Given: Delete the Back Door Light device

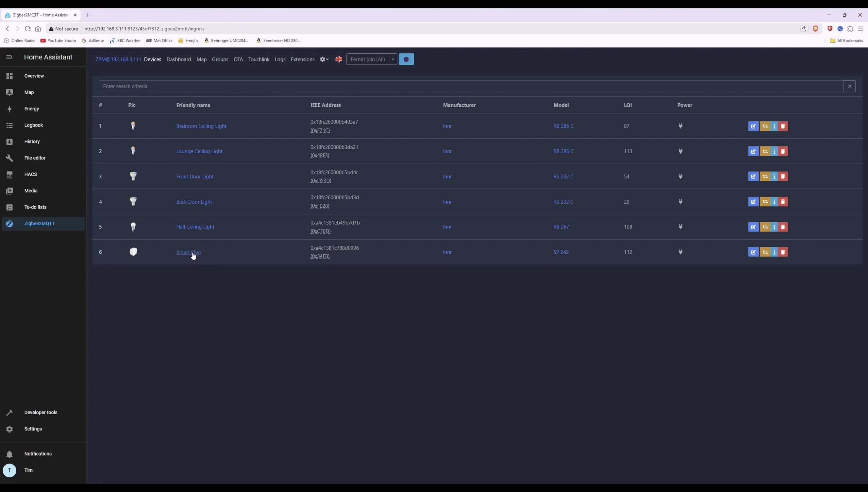Looking at the screenshot, I should pyautogui.click(x=783, y=202).
